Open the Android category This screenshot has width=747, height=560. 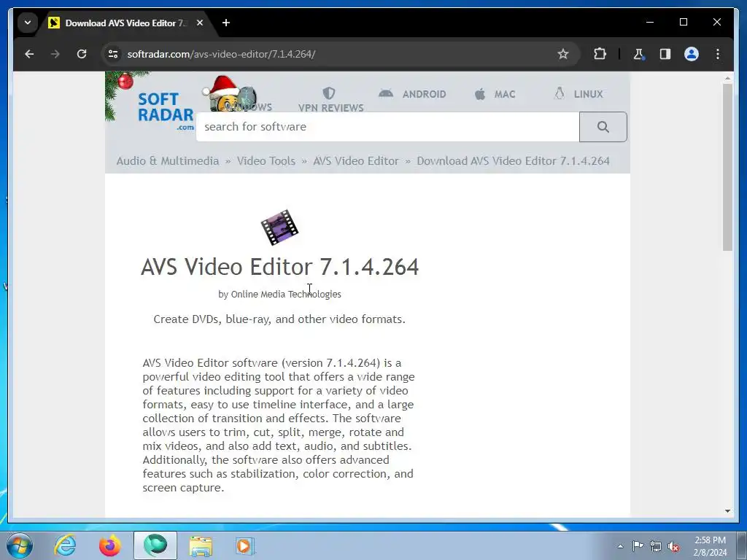pos(412,94)
